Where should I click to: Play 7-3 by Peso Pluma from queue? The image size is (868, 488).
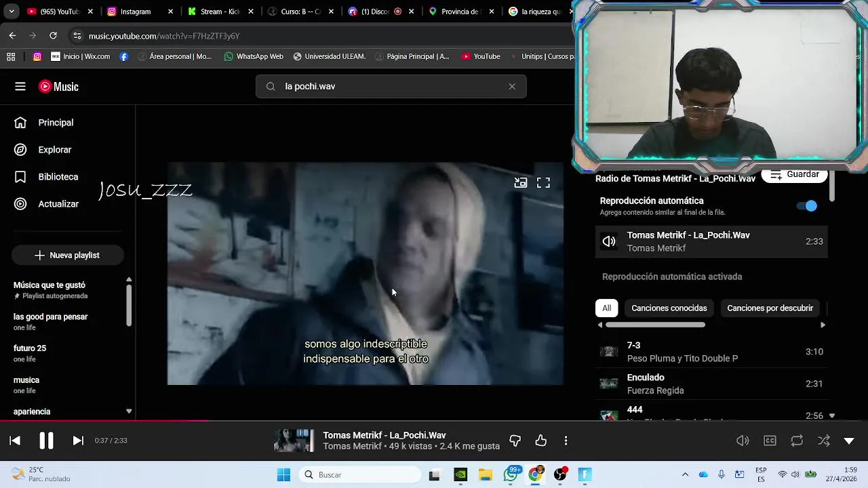click(x=711, y=352)
